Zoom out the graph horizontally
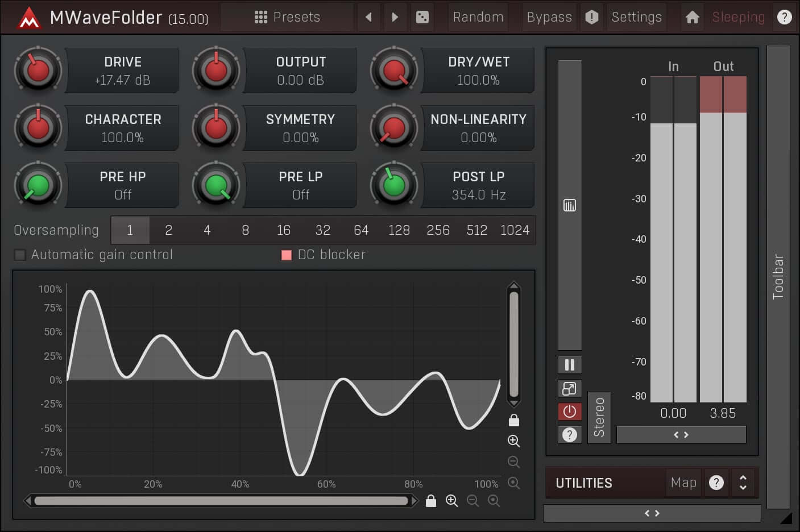Screen dimensions: 800x532 pos(472,501)
